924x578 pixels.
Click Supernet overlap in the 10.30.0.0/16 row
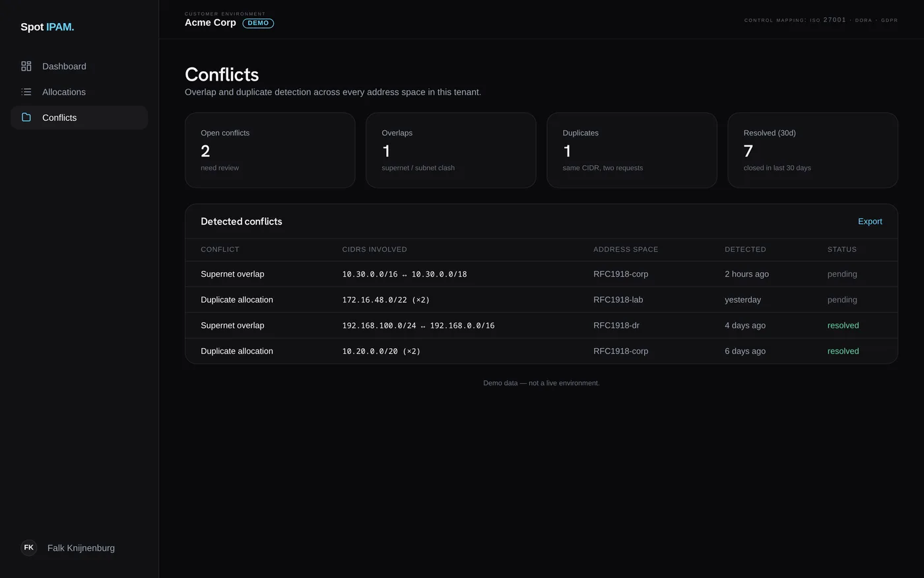(232, 274)
